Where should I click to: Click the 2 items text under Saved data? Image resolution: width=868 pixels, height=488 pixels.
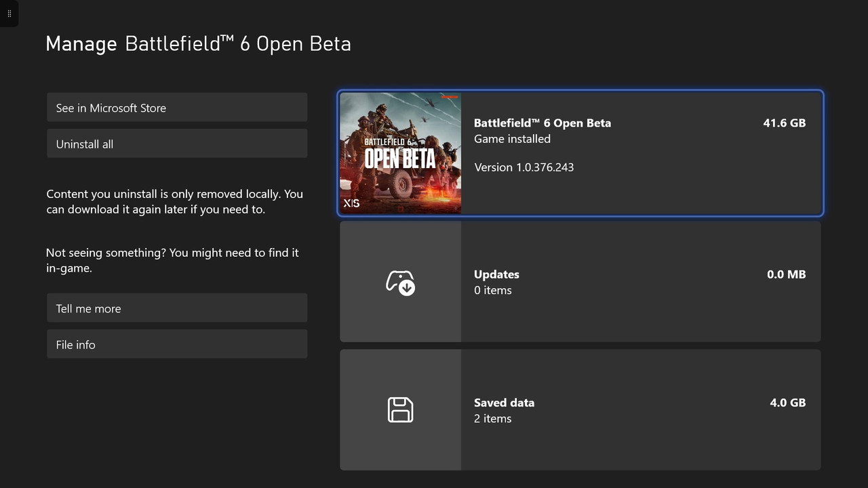[x=492, y=418]
